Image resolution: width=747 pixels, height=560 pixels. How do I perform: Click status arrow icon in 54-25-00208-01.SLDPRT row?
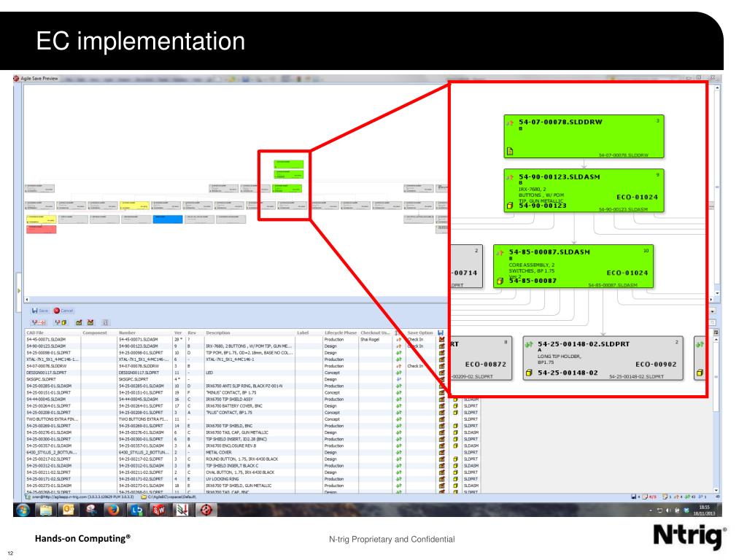(399, 413)
